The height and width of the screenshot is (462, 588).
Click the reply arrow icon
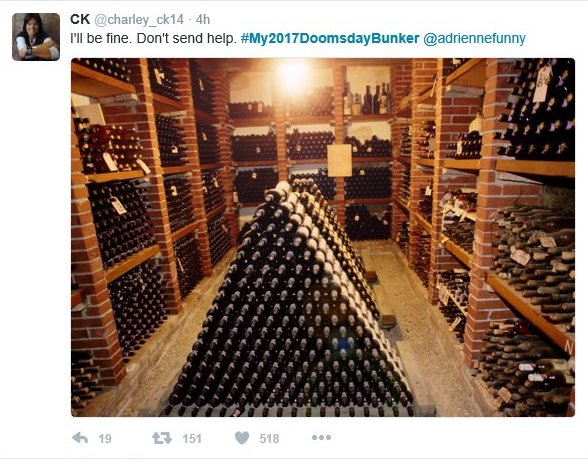pos(80,438)
